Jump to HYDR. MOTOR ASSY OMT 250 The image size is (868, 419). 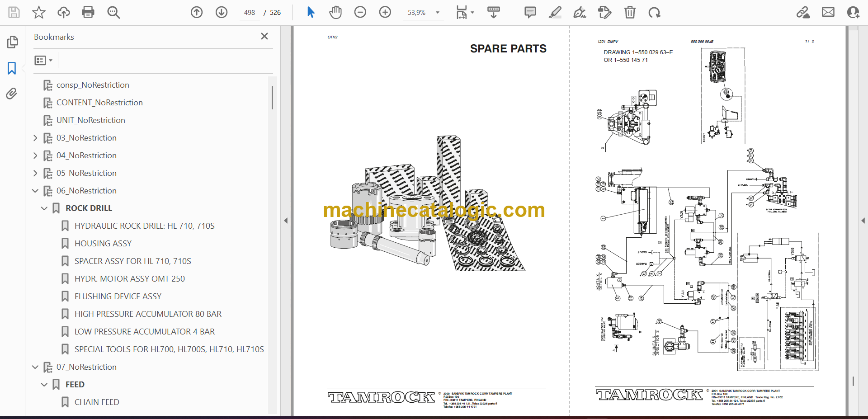(130, 279)
